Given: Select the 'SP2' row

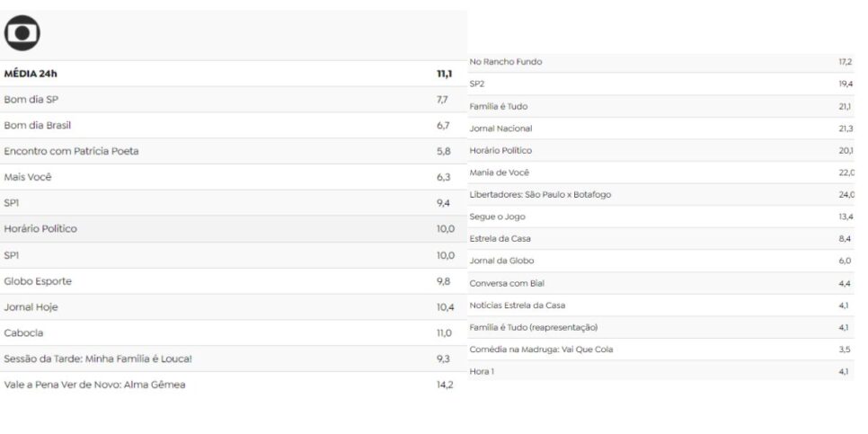Looking at the screenshot, I should (x=661, y=84).
